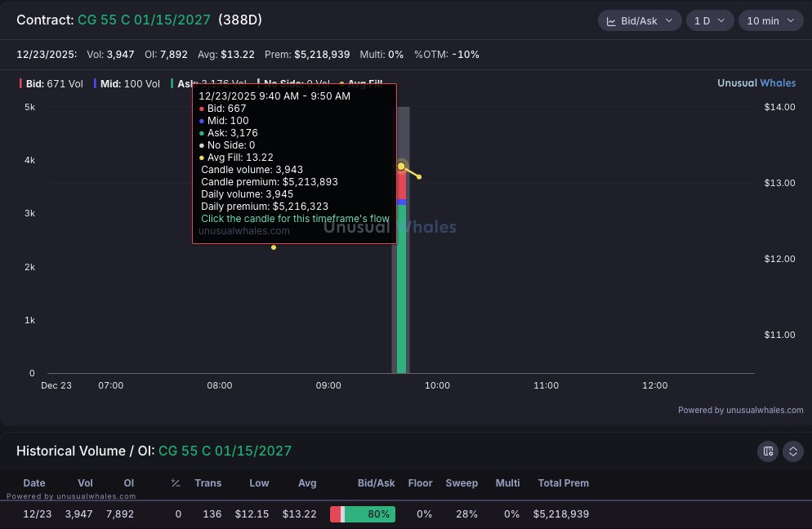Sort table by Total Prem column
The width and height of the screenshot is (812, 529).
tap(564, 483)
